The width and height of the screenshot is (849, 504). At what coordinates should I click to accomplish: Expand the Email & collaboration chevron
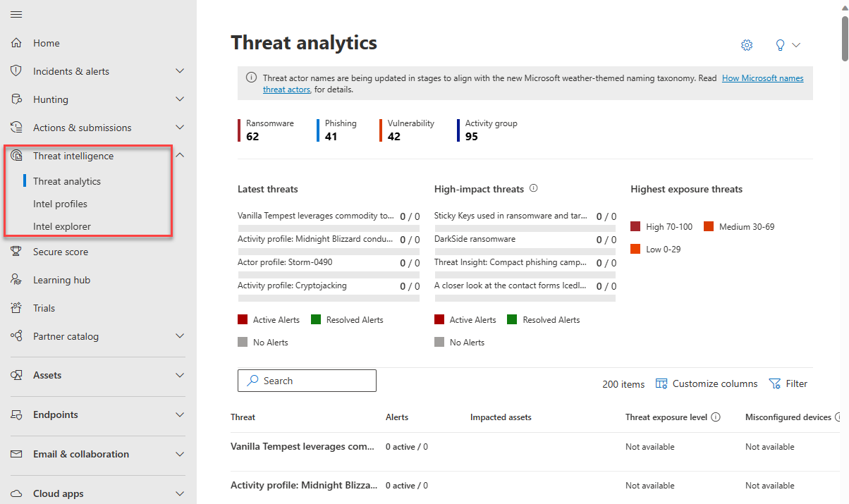tap(180, 455)
